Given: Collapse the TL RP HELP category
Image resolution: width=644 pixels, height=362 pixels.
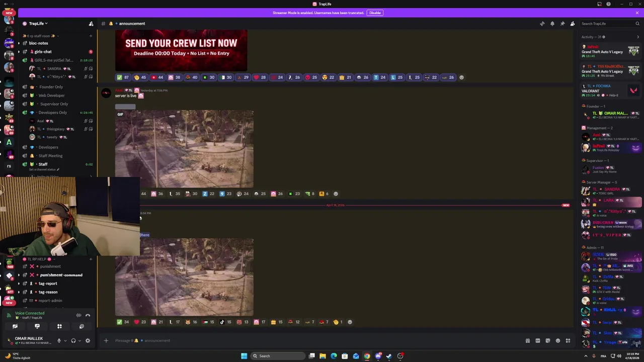Looking at the screenshot, I should point(39,259).
